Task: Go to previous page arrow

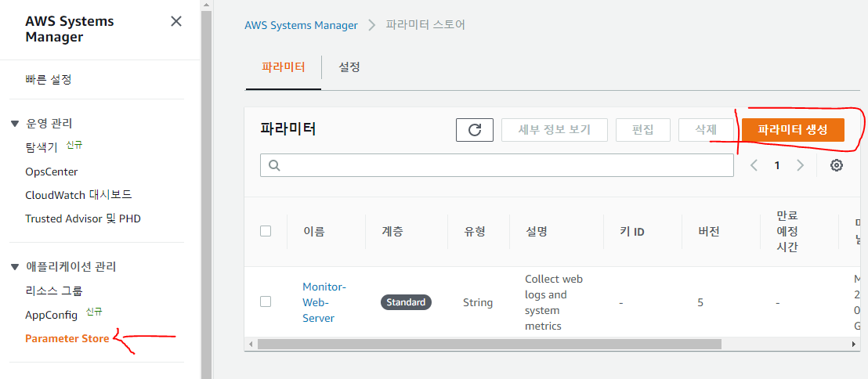Action: [x=754, y=165]
